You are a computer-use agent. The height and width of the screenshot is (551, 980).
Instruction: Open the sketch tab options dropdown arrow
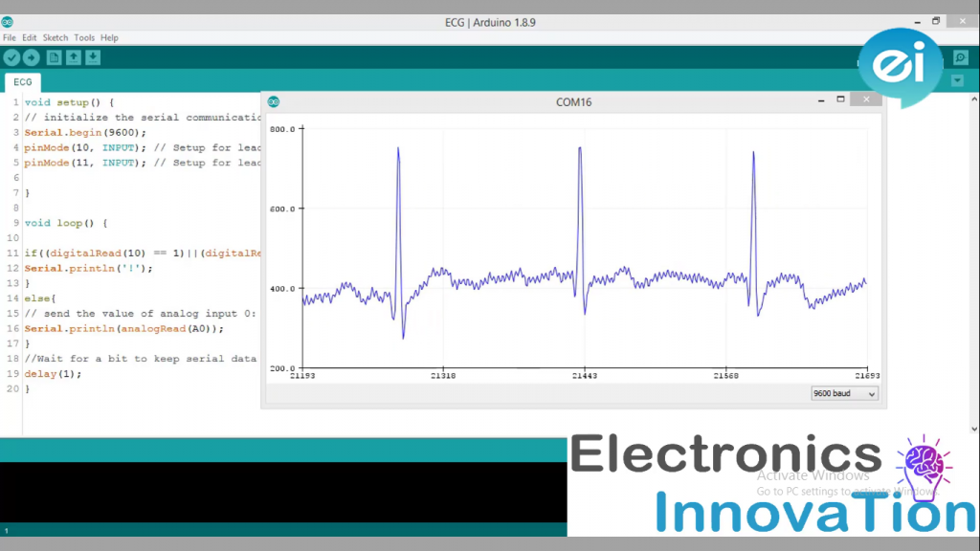957,80
